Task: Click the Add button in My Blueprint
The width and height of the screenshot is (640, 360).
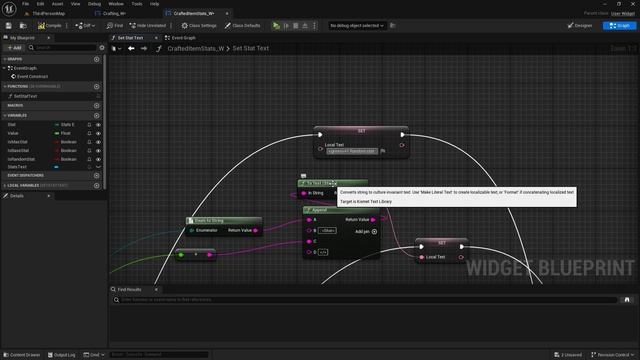Action: (x=14, y=48)
